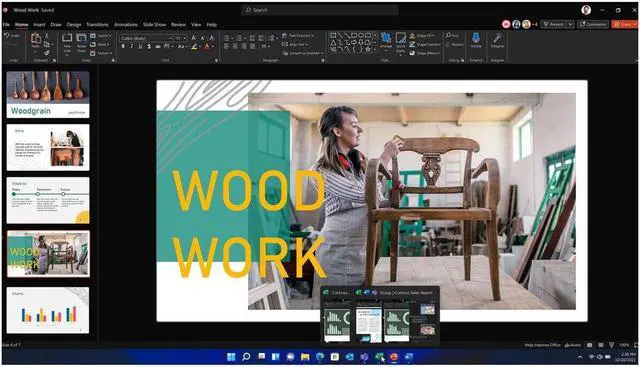Switch to the Insert tab
This screenshot has width=640, height=367.
click(x=39, y=25)
